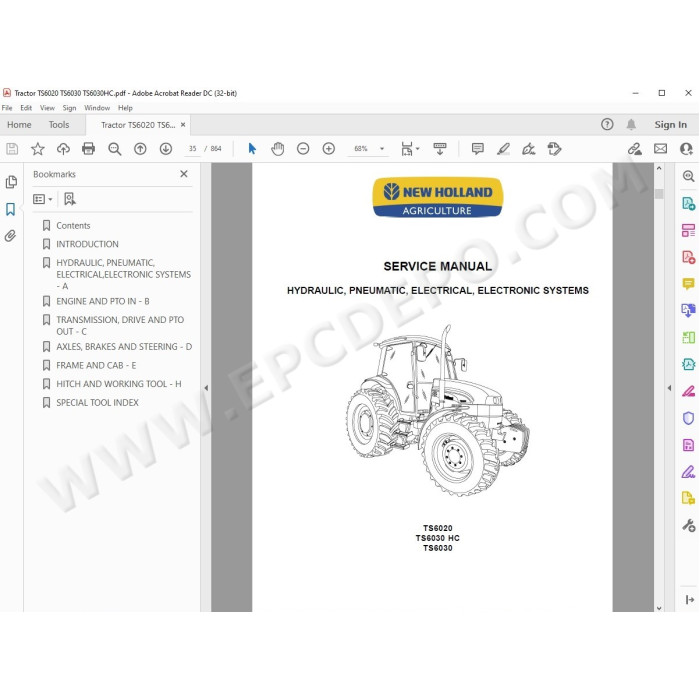Switch to the Tools tab

(59, 125)
